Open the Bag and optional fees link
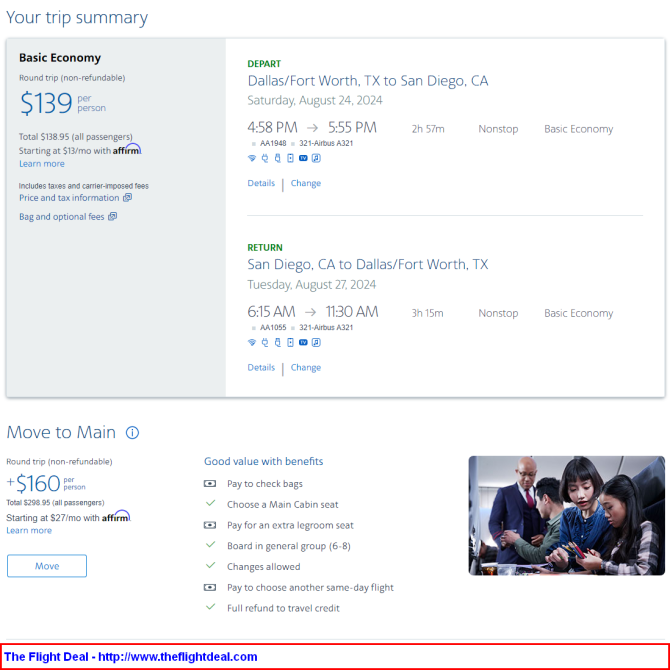 (x=62, y=217)
